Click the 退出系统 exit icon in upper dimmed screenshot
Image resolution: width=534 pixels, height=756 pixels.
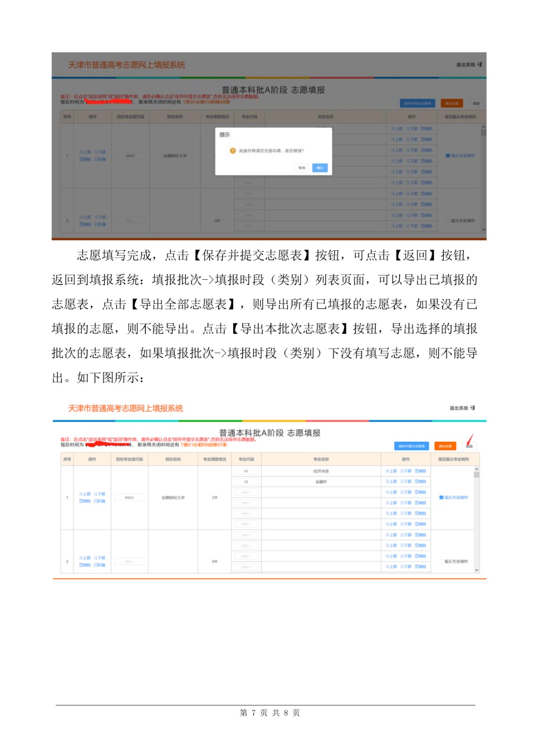coord(479,64)
